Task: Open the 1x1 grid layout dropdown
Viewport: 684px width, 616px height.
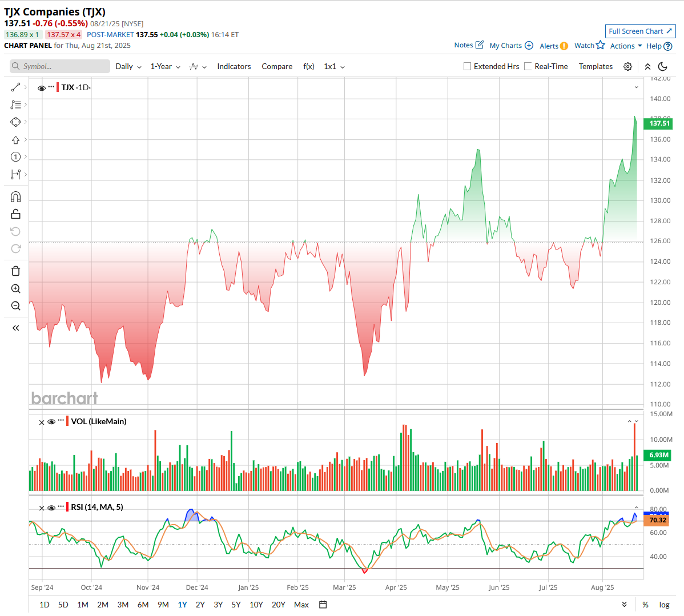Action: coord(334,66)
